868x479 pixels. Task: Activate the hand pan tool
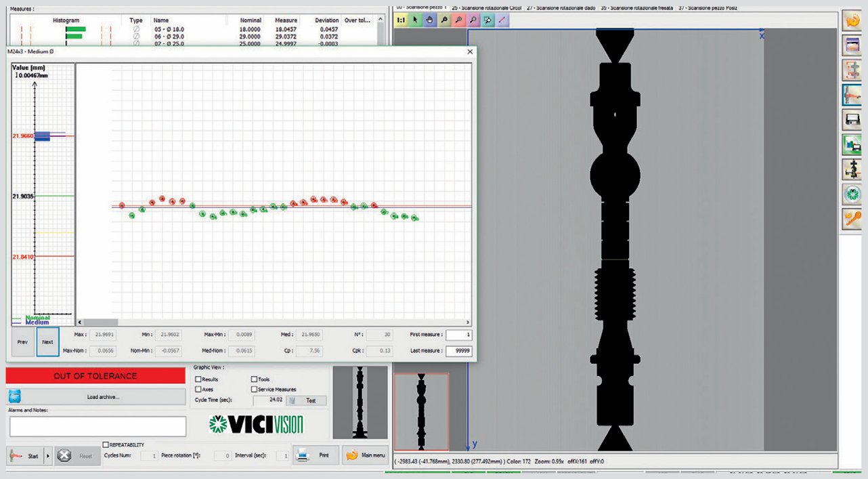click(430, 20)
